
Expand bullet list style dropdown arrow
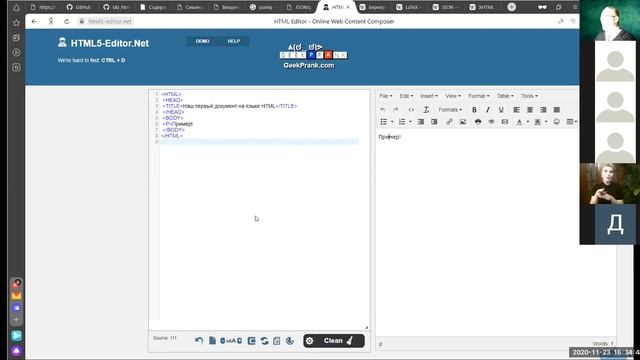[392, 122]
